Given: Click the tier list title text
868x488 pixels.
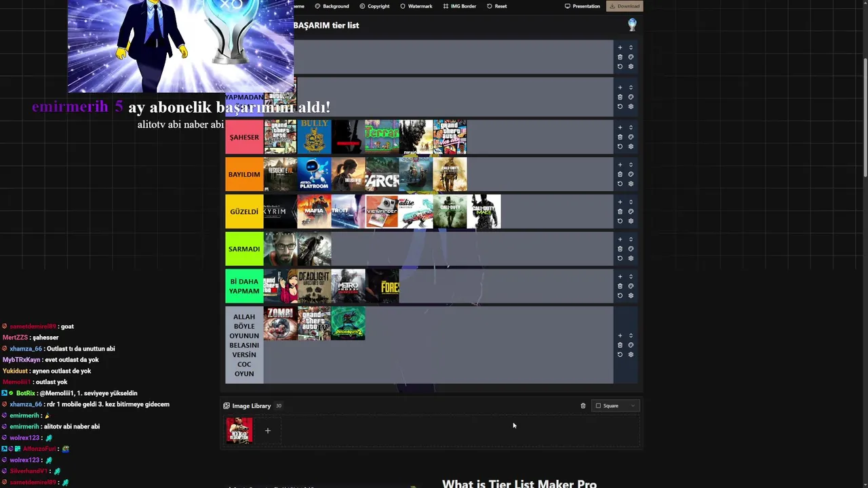Looking at the screenshot, I should (326, 25).
